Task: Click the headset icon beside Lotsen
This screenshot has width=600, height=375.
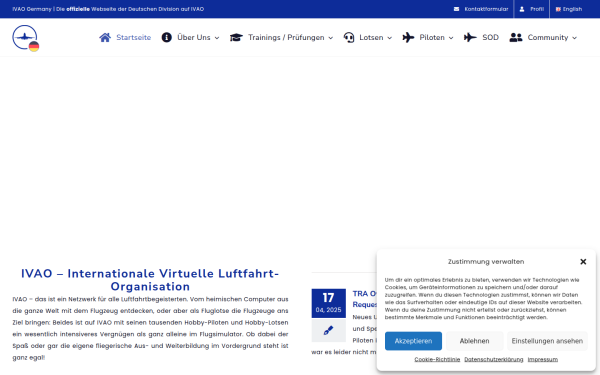Action: [349, 38]
